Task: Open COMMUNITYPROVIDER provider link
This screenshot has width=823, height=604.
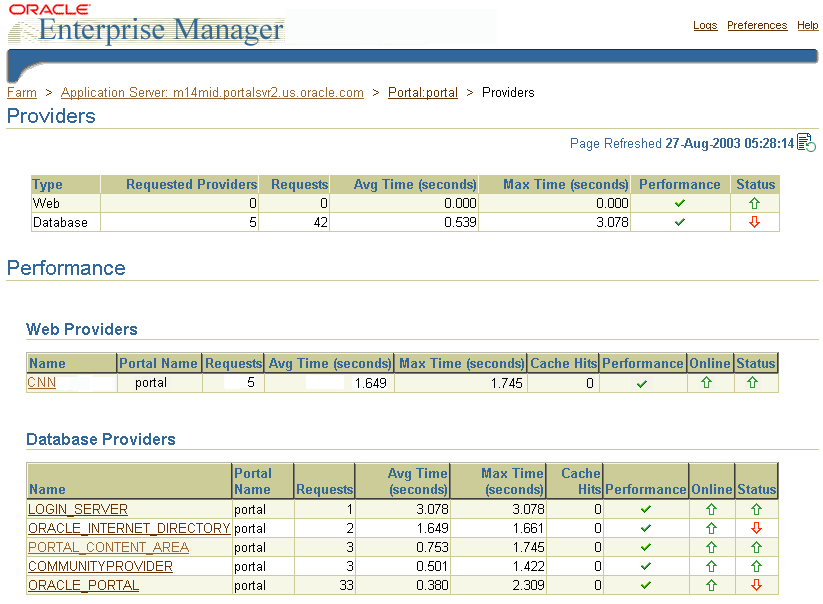Action: (x=100, y=566)
